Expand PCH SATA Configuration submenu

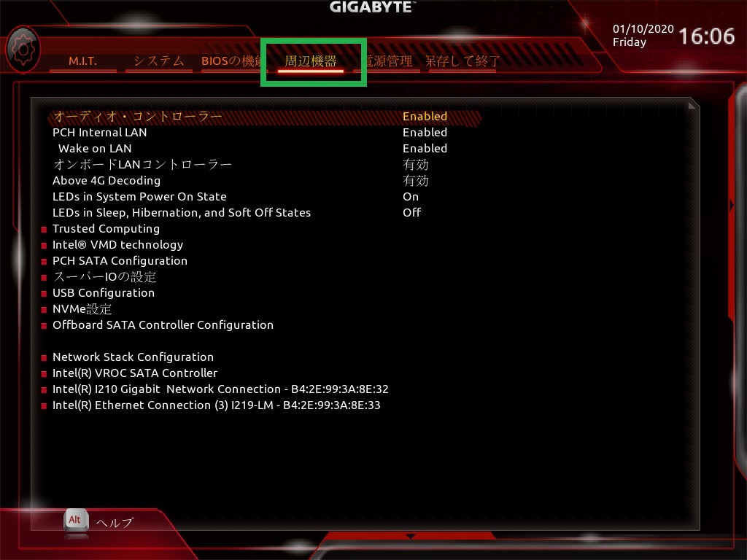(x=120, y=261)
